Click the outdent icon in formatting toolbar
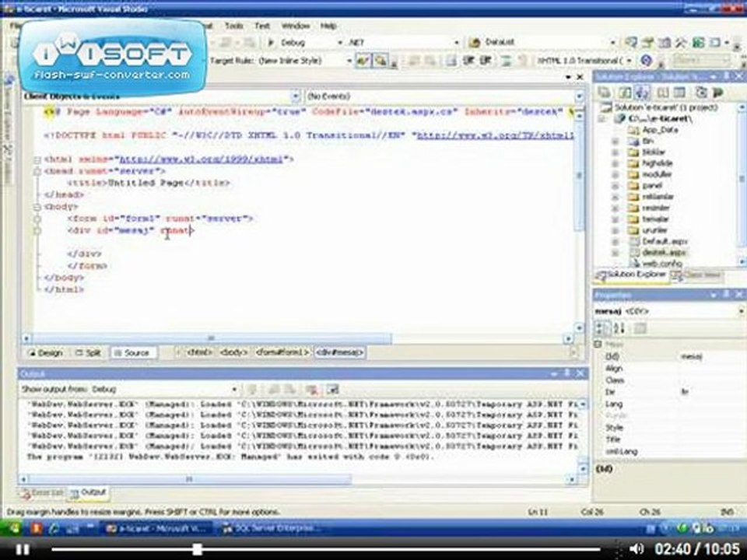 point(468,61)
